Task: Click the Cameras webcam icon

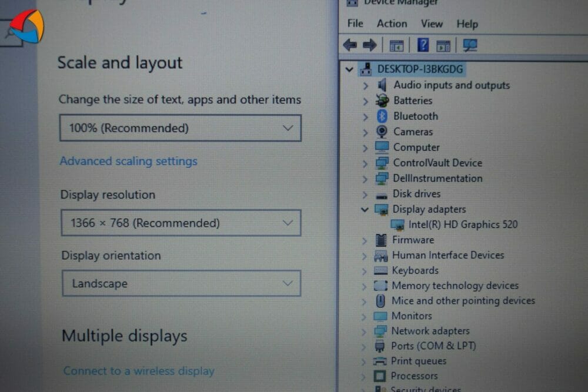Action: (382, 132)
